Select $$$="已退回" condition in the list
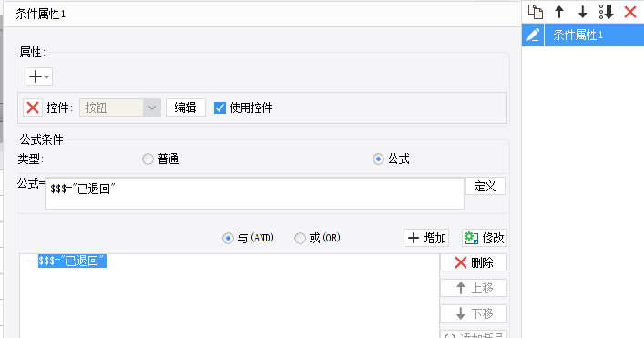644x338 pixels. (x=72, y=261)
